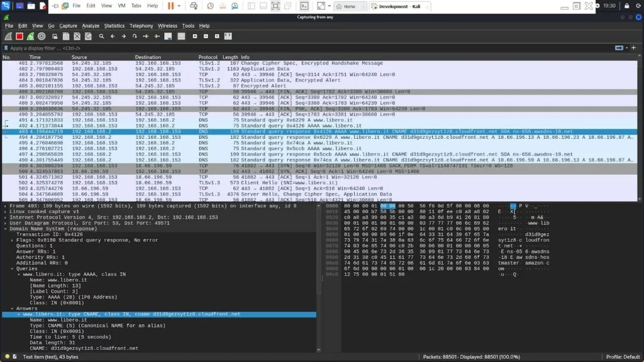Stop the running packet capture
Viewport: 644px width, 362px height.
[x=19, y=36]
